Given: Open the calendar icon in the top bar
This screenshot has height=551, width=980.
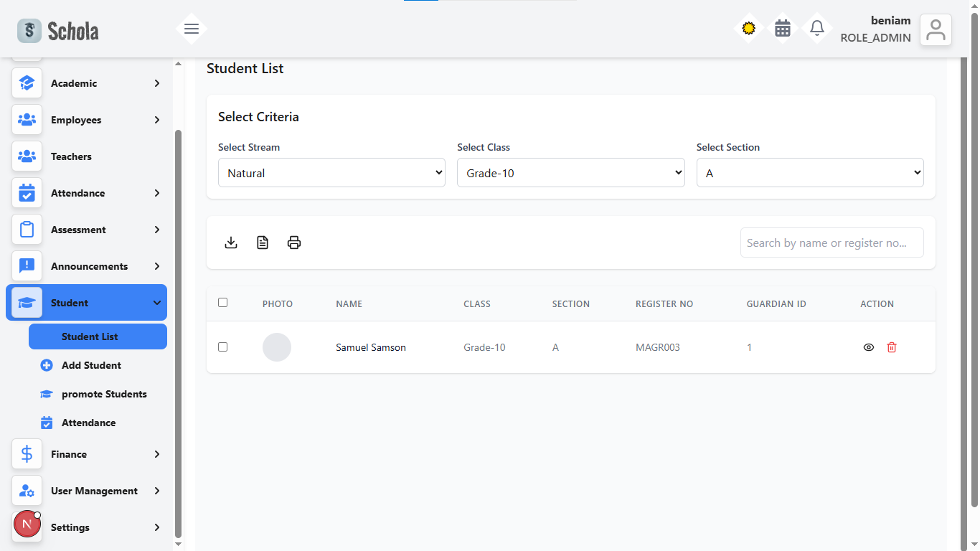Looking at the screenshot, I should (782, 29).
